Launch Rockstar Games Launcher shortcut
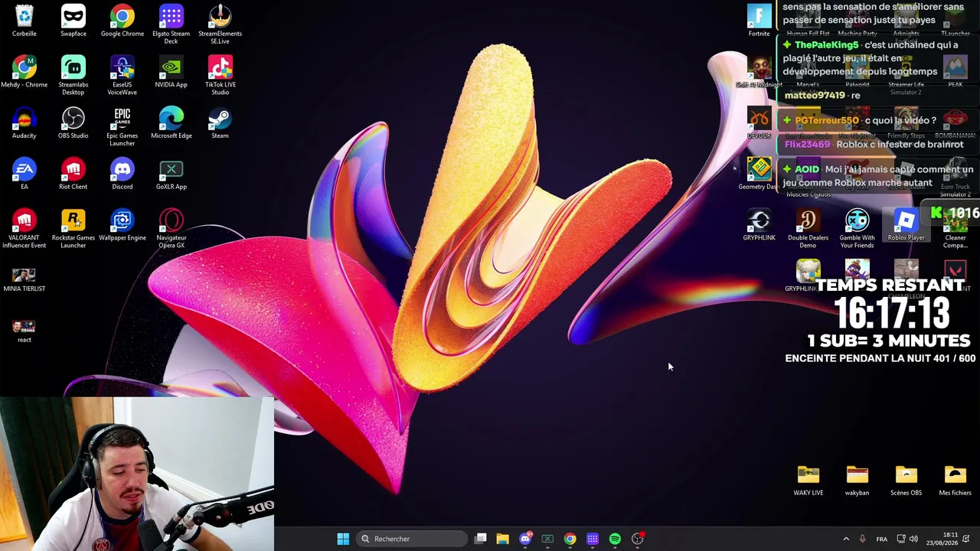This screenshot has width=980, height=551. point(73,228)
